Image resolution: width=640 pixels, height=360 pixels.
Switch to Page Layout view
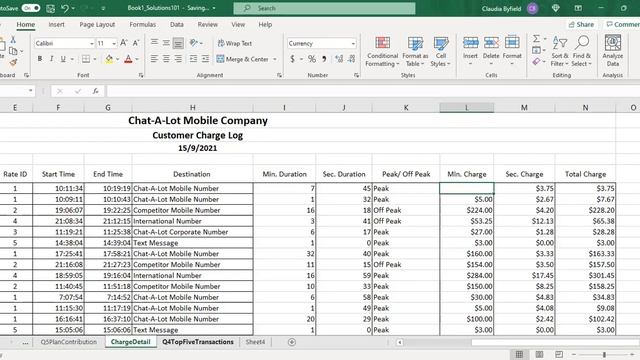539,354
